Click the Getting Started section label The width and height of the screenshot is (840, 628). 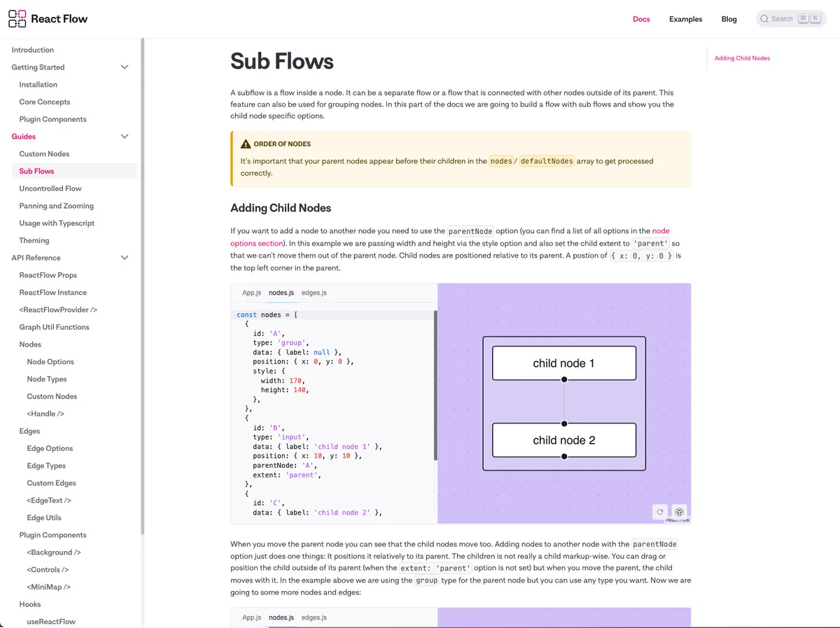(x=38, y=67)
